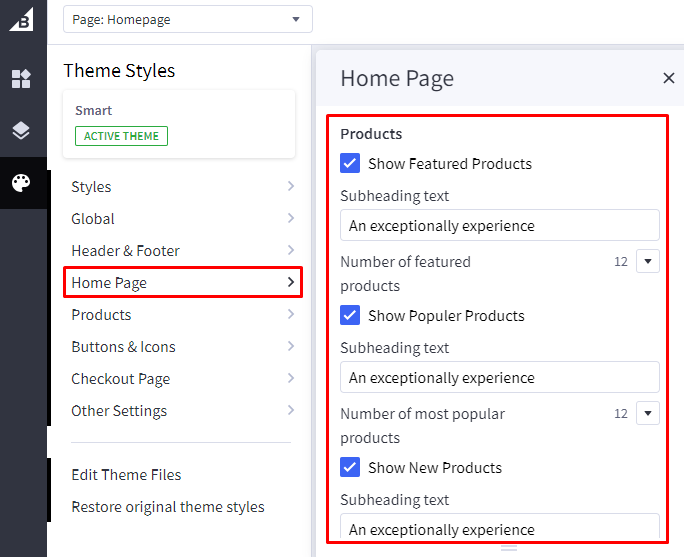Open the widgets panel icon in sidebar
The image size is (684, 557).
tap(22, 79)
